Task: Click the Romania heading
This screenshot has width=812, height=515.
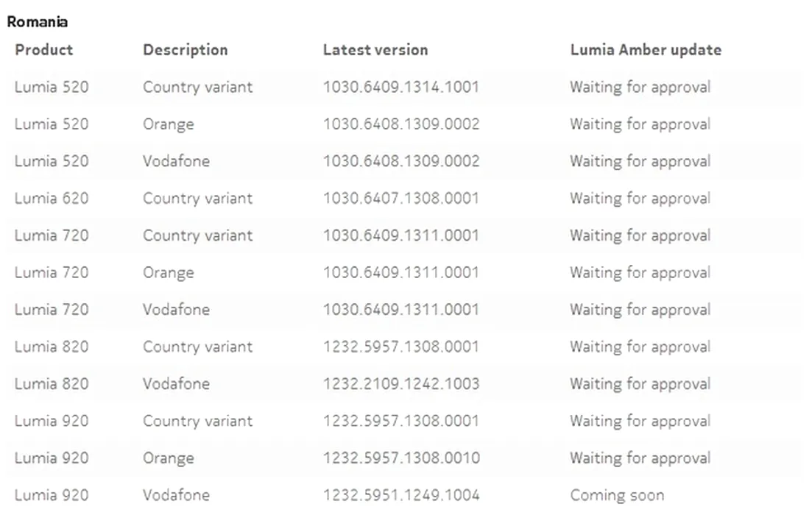Action: pos(38,22)
